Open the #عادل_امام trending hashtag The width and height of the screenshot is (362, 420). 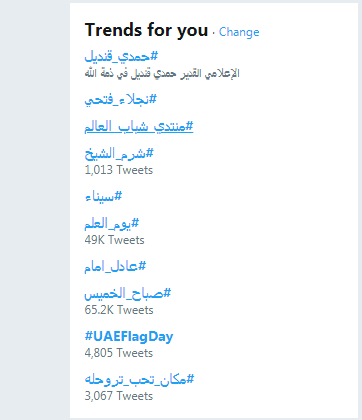[x=115, y=267]
